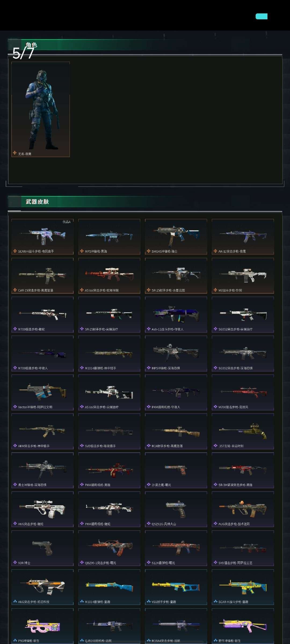Select the M700狙击步枪-竞技风 red skin
Screen dimensions: 290x644
[x=243, y=392]
